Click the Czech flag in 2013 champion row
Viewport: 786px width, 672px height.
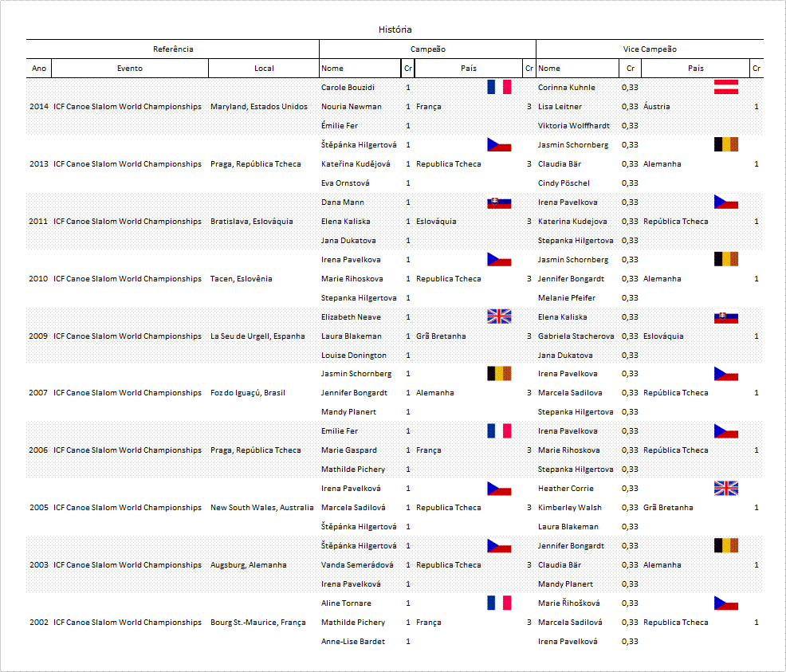coord(499,144)
